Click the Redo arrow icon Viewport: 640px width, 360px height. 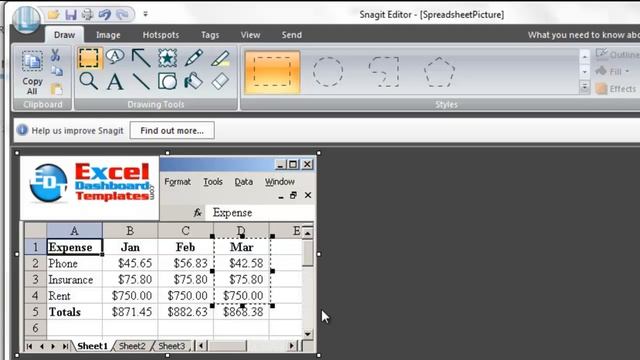coord(122,15)
